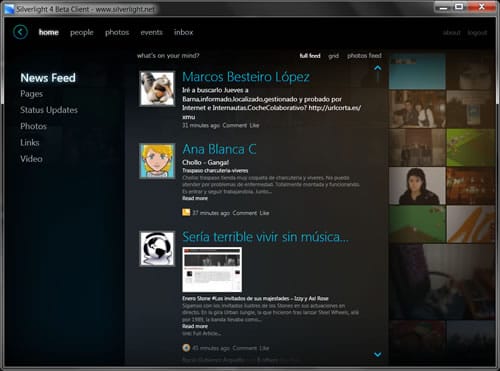Like the Sería terrible vivir post
The width and height of the screenshot is (500, 371).
tap(264, 348)
